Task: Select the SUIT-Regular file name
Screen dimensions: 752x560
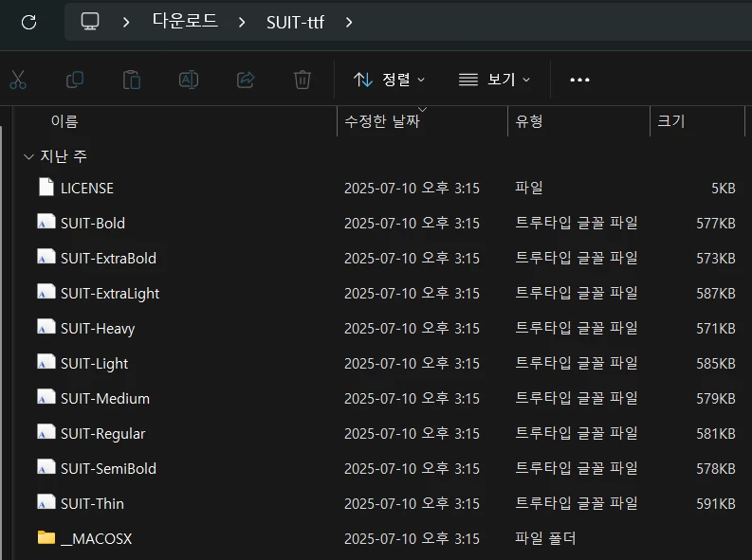Action: [102, 434]
